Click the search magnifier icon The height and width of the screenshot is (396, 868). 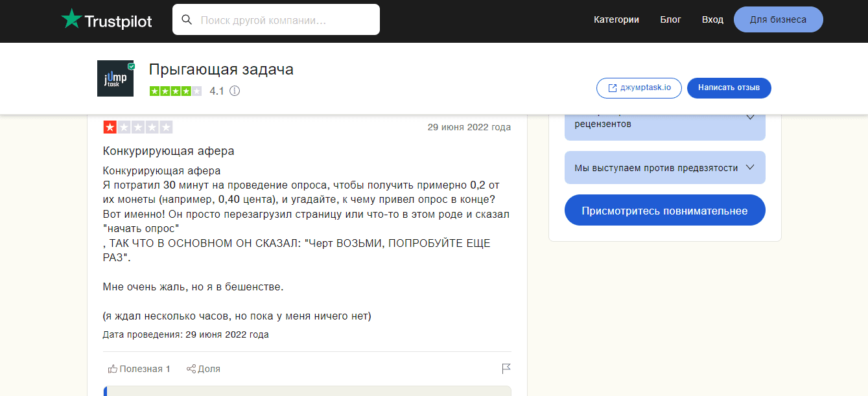click(x=187, y=19)
